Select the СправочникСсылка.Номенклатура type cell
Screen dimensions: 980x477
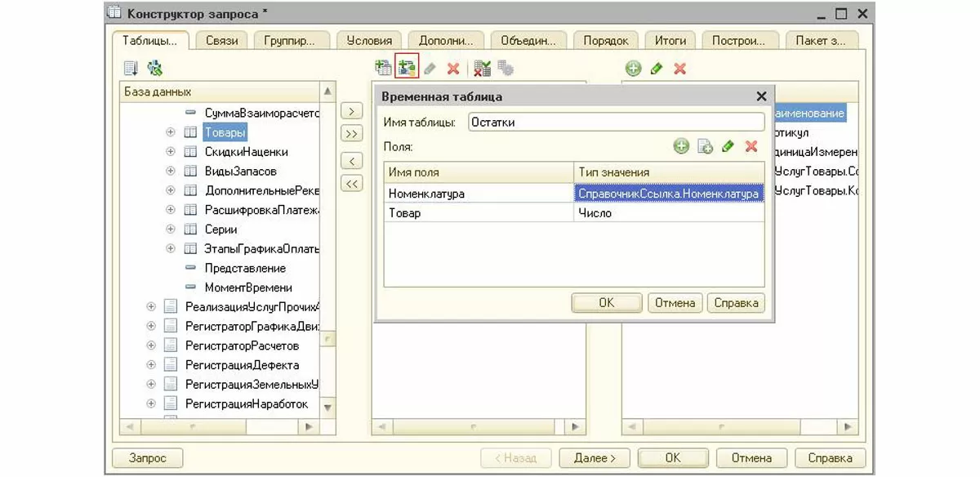(x=670, y=194)
